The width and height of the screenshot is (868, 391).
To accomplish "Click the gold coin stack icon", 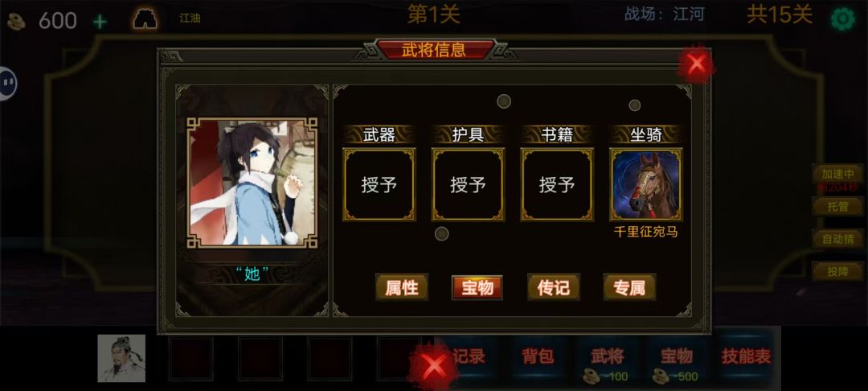I will pyautogui.click(x=16, y=22).
